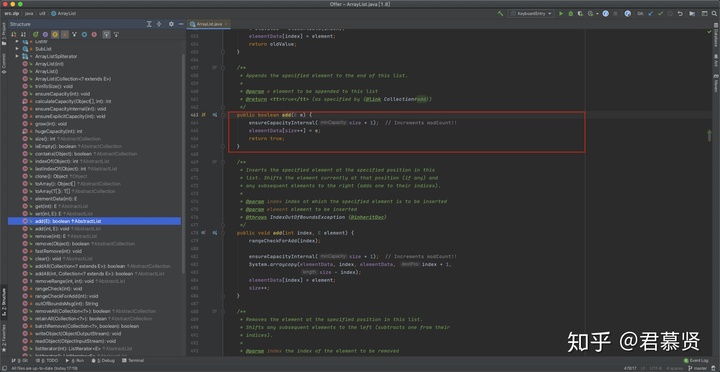The height and width of the screenshot is (372, 720).
Task: Hide the Structure panel with minus icon
Action: 181,24
